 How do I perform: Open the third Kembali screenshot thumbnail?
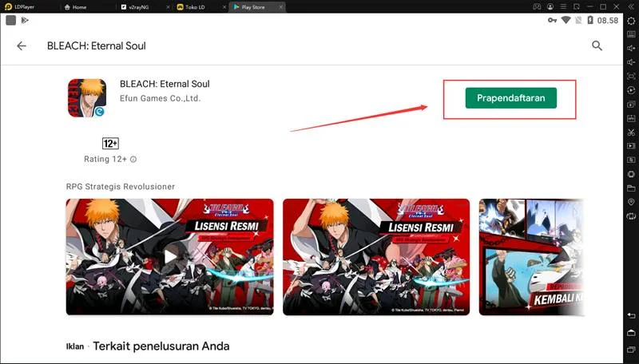(x=531, y=257)
